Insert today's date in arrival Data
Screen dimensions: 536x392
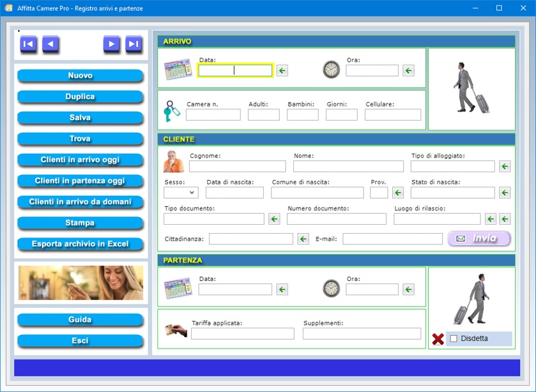282,71
